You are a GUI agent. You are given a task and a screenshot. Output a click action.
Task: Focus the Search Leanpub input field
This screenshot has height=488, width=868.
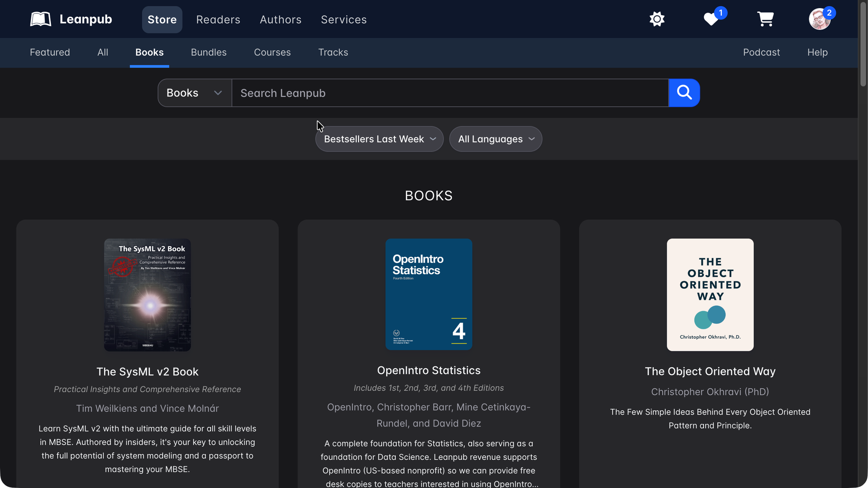click(x=450, y=93)
